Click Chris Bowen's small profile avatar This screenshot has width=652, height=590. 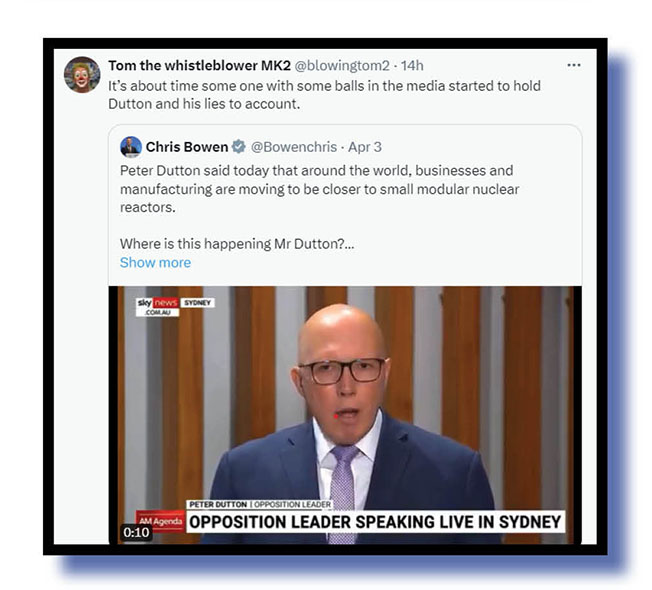(x=131, y=147)
